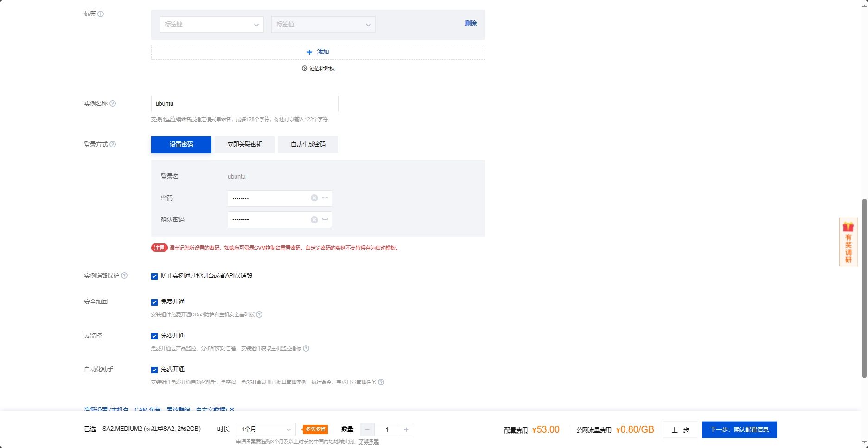
Task: Click the ¥53.00 price text
Action: 546,430
